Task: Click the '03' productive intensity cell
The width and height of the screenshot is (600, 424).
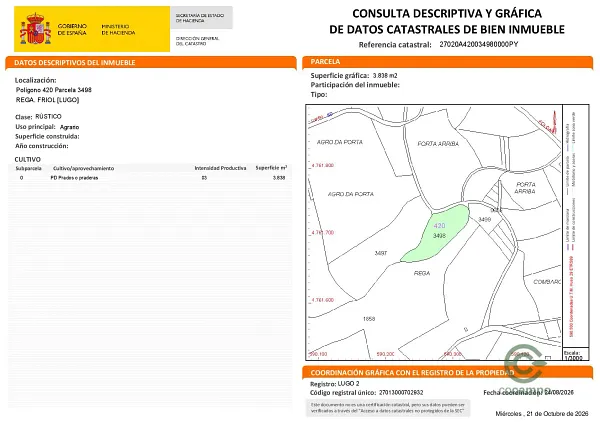Action: click(204, 178)
